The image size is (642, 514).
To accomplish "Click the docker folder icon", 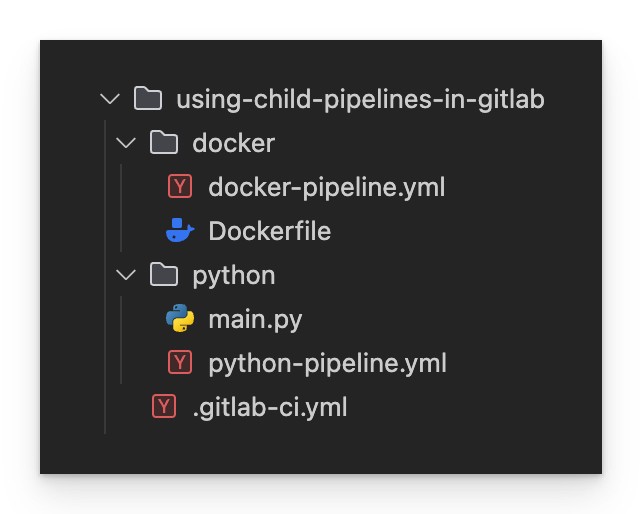I will pos(164,142).
